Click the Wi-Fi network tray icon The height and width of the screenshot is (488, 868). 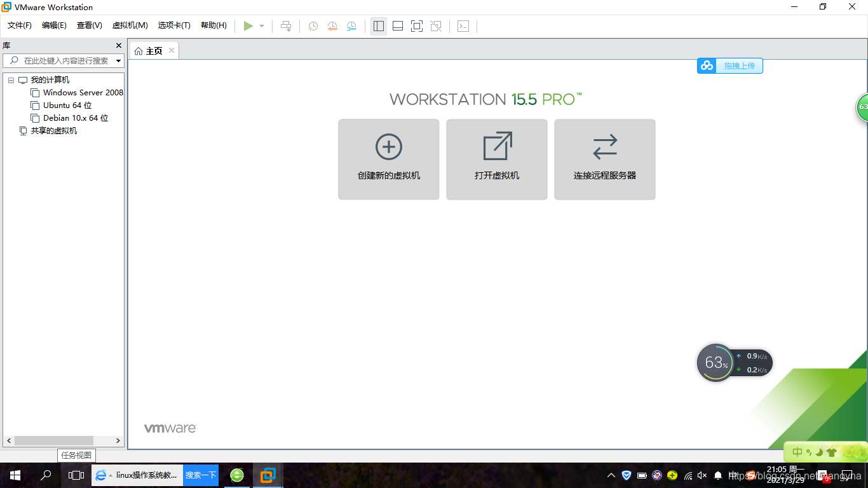coord(688,475)
